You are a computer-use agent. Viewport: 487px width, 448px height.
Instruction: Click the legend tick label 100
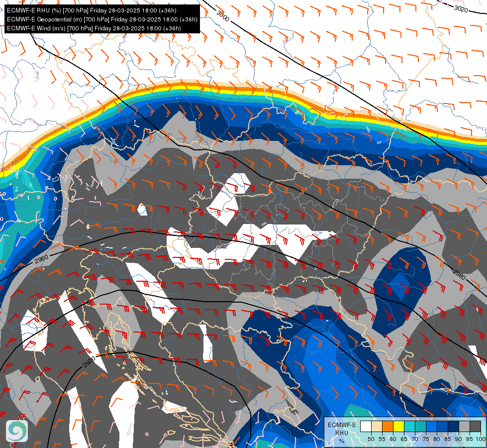point(481,439)
